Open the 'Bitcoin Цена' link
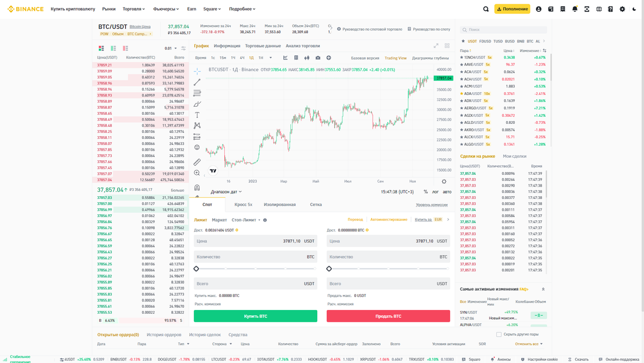The image size is (644, 363). click(140, 26)
